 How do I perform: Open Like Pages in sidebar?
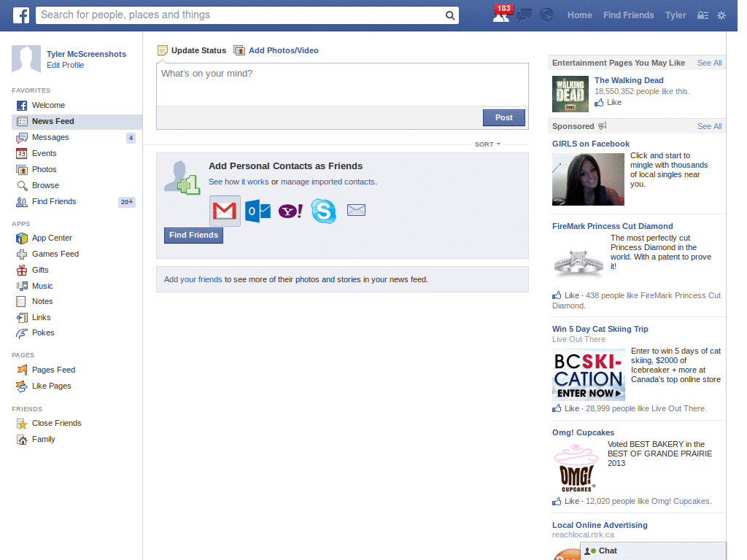click(x=52, y=386)
